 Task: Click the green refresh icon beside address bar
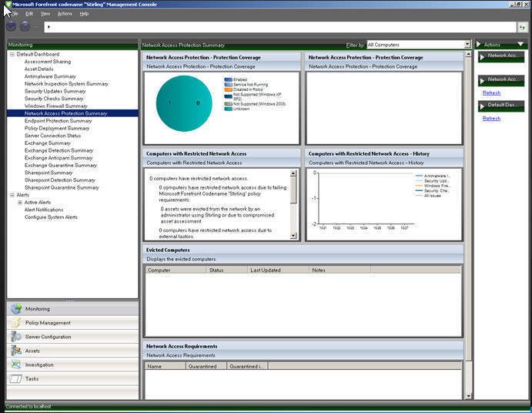pyautogui.click(x=522, y=27)
